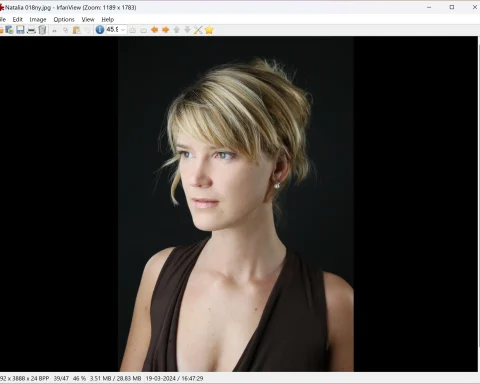Image resolution: width=480 pixels, height=384 pixels.
Task: Undo the last action via the toolbar icon
Action: [87, 30]
